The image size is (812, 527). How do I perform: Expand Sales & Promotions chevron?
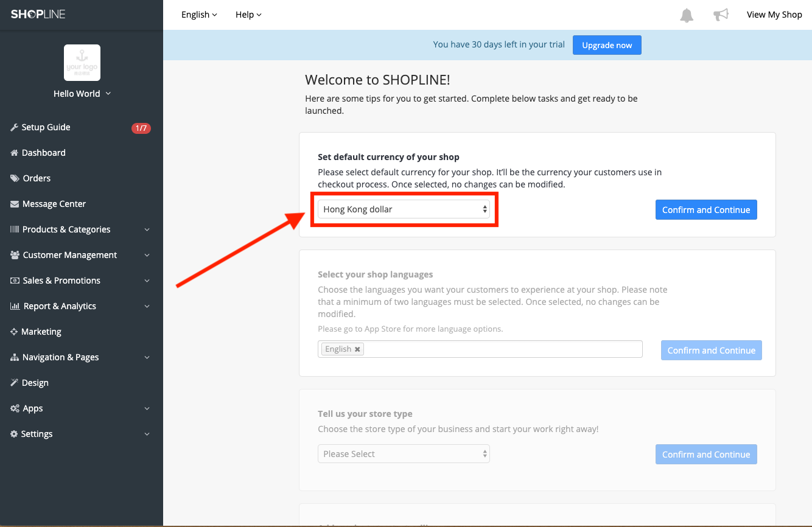pyautogui.click(x=147, y=281)
